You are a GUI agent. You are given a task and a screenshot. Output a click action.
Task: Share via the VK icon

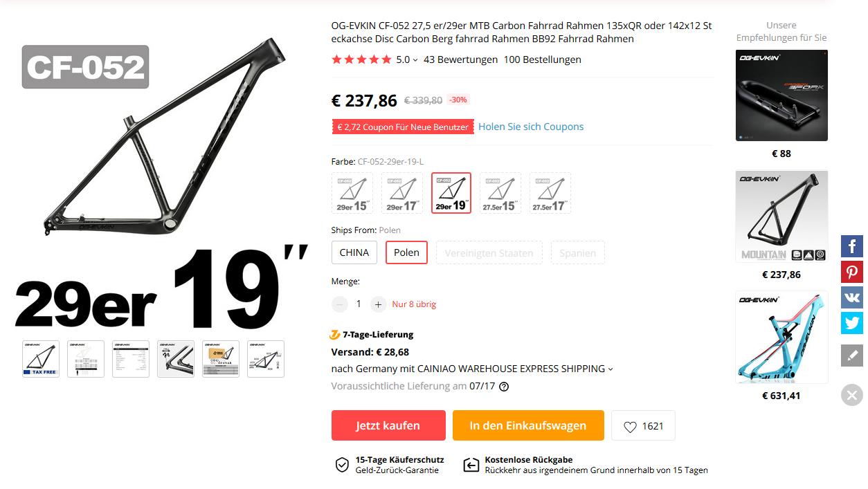(852, 297)
